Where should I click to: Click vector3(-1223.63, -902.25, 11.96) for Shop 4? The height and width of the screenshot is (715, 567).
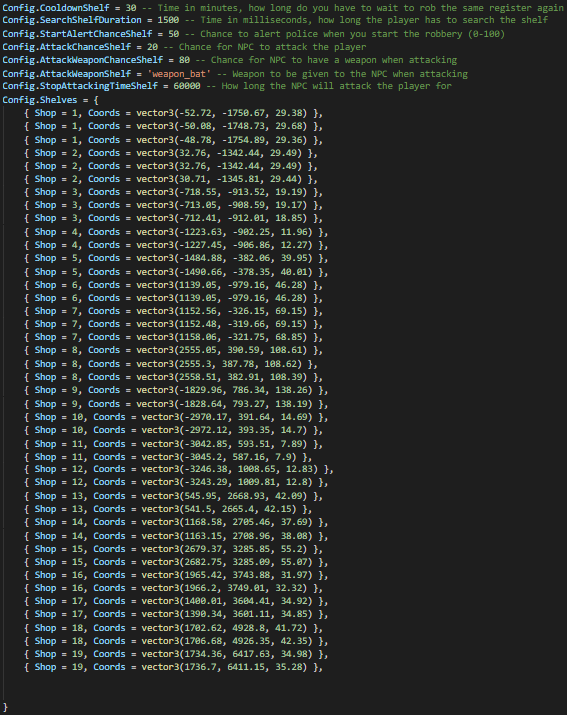(x=224, y=232)
